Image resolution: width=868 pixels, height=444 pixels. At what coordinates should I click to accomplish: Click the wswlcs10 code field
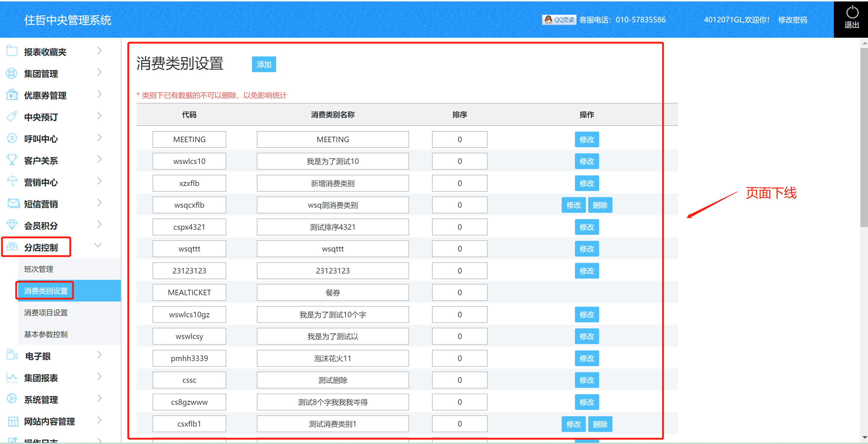click(189, 161)
